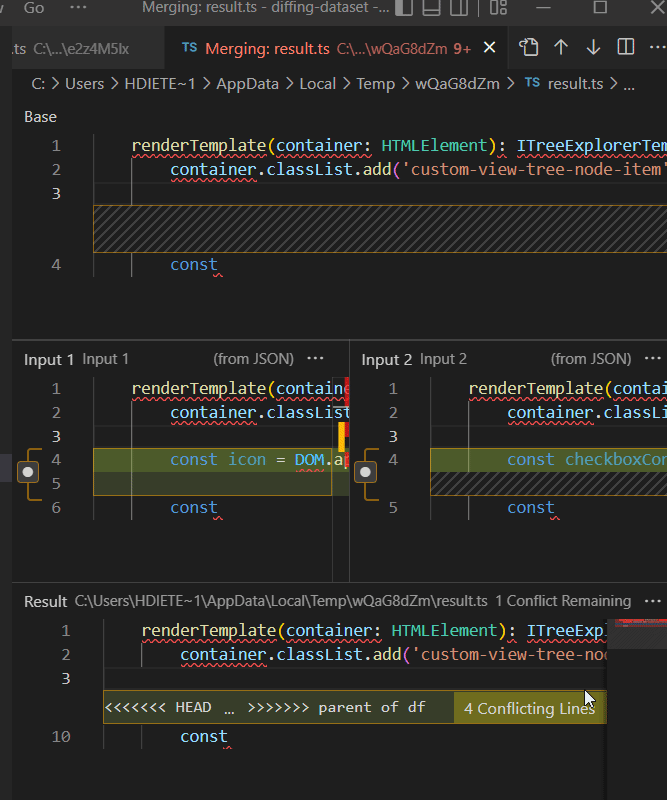Screen dimensions: 667x800
Task: Click the Open Changes icon on the tab bar
Action: point(529,47)
